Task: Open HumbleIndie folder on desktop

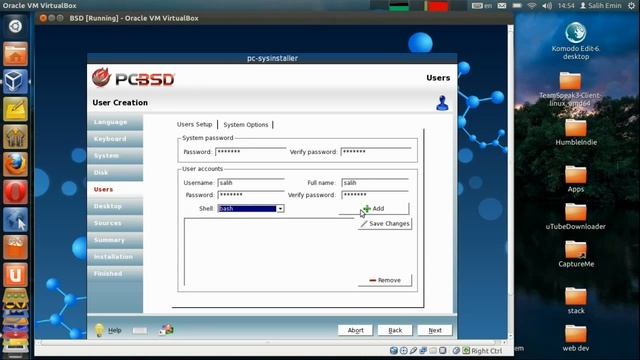Action: pos(576,132)
